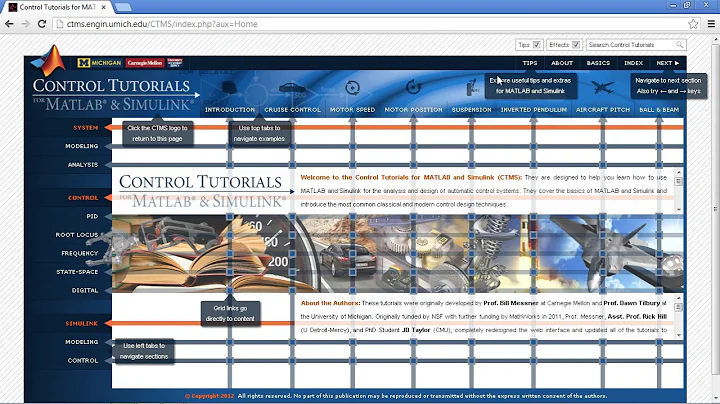720x404 pixels.
Task: Open the orange CONTROL section heading
Action: point(83,198)
